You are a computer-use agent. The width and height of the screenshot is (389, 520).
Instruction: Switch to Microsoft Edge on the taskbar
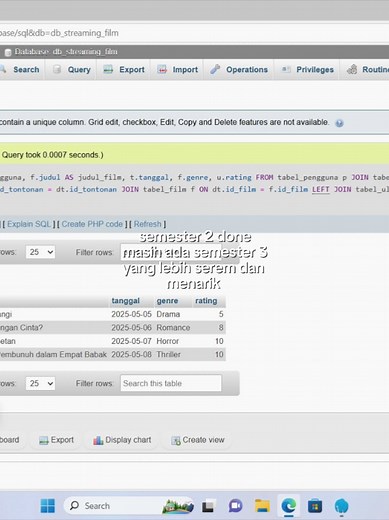(x=289, y=506)
